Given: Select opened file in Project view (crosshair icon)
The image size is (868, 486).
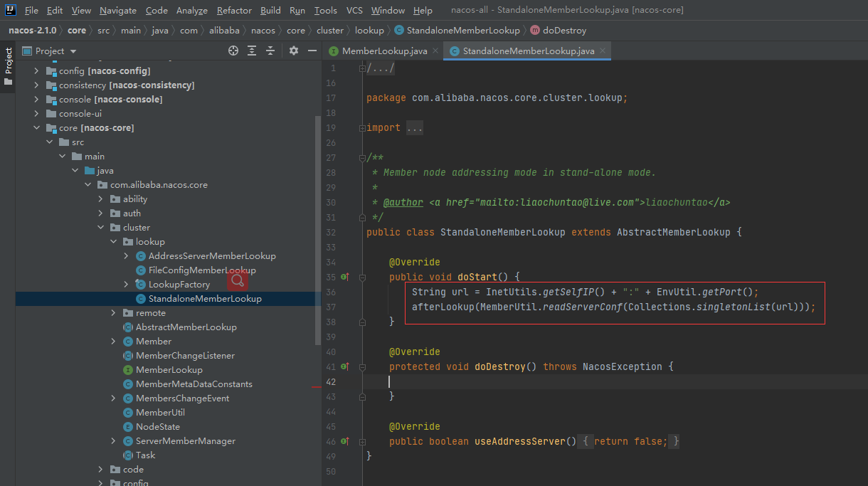Looking at the screenshot, I should coord(233,51).
